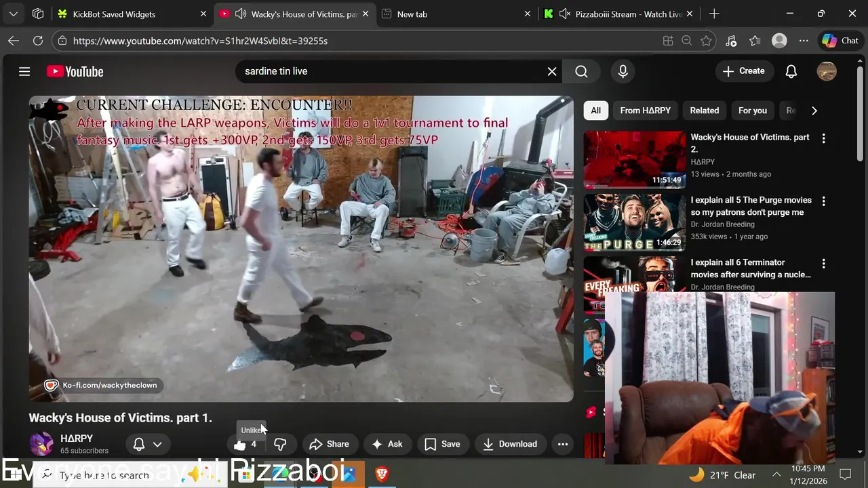
Task: Close the KickBot Saved Widgets tab
Action: 203,14
